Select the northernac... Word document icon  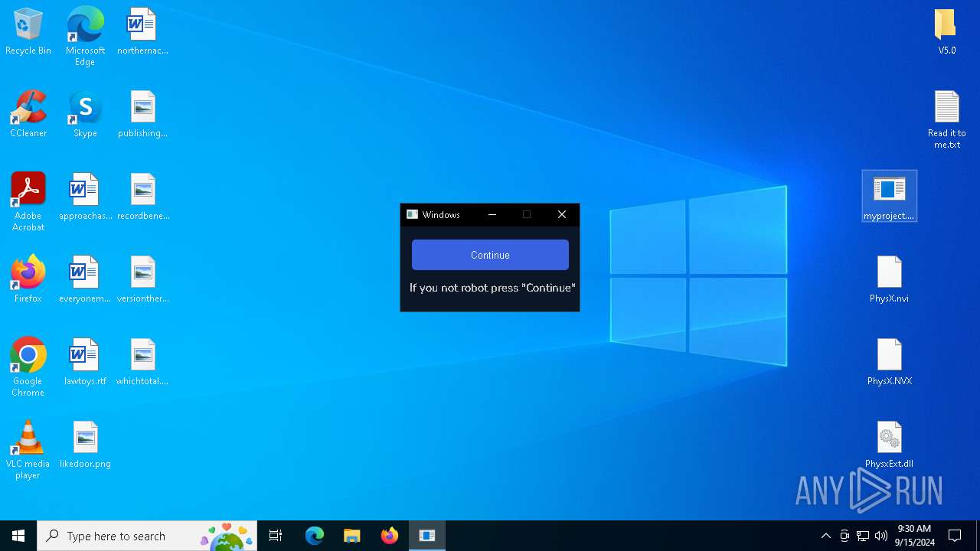point(142,31)
